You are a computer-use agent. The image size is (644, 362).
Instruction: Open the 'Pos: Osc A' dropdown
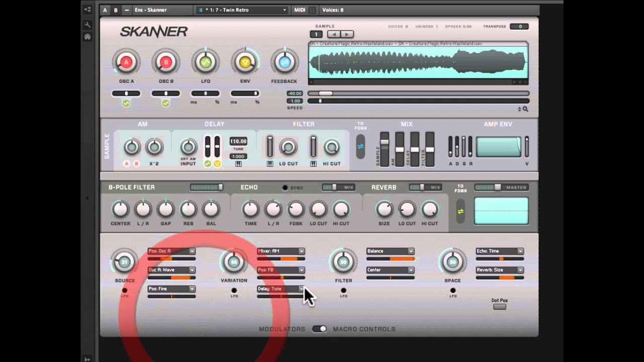[x=172, y=251]
